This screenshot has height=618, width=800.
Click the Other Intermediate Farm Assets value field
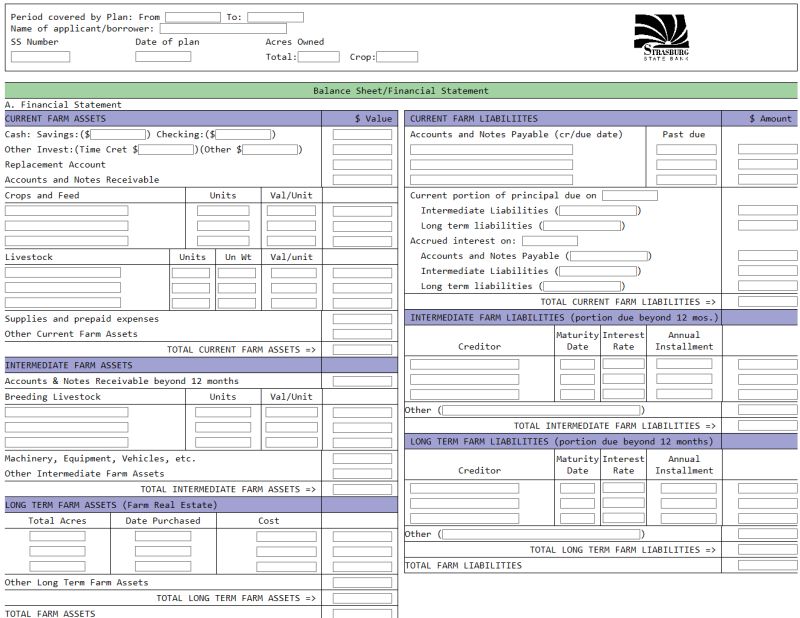coord(362,474)
